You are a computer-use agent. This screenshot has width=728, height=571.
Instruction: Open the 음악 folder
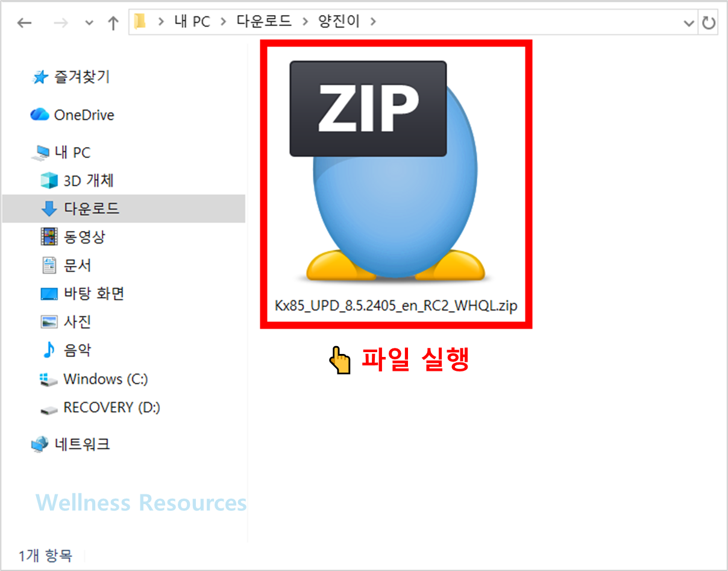point(78,350)
